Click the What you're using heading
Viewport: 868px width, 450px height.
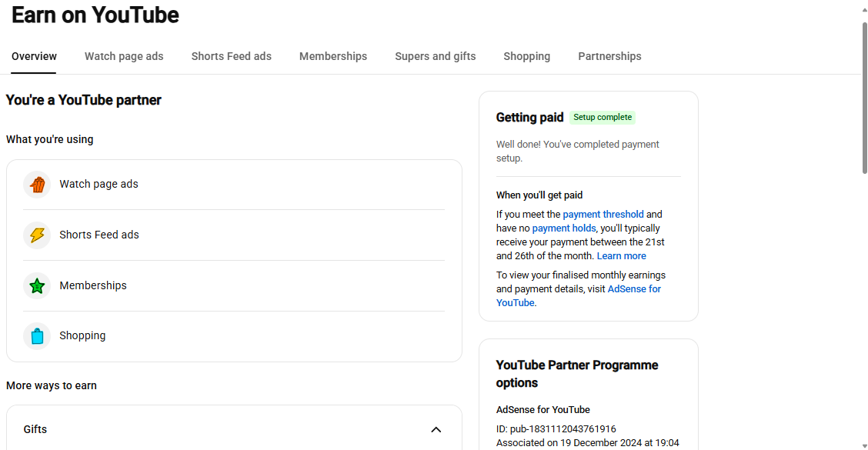tap(50, 139)
